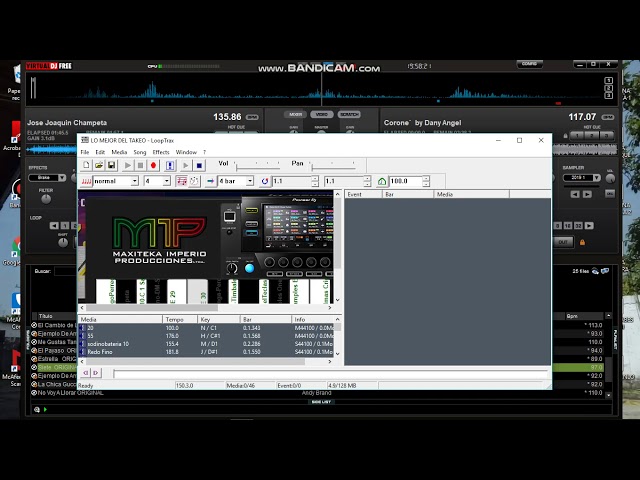Open the ? help menu
The width and height of the screenshot is (640, 480).
(204, 152)
